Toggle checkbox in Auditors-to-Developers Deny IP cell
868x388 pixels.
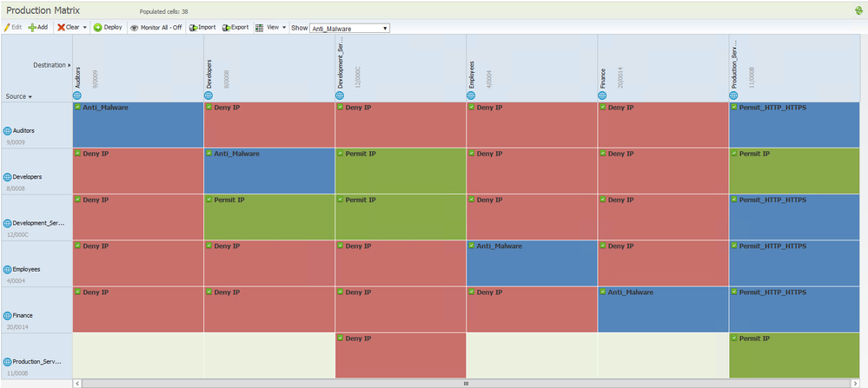tap(209, 108)
